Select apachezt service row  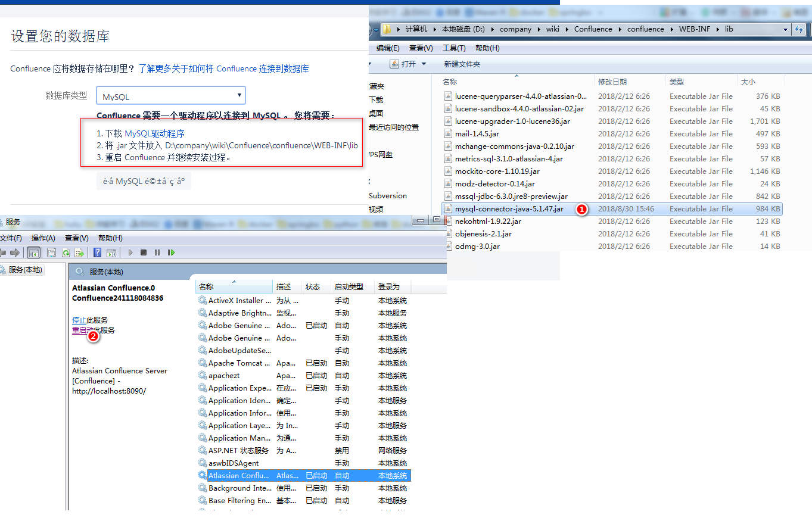click(304, 376)
